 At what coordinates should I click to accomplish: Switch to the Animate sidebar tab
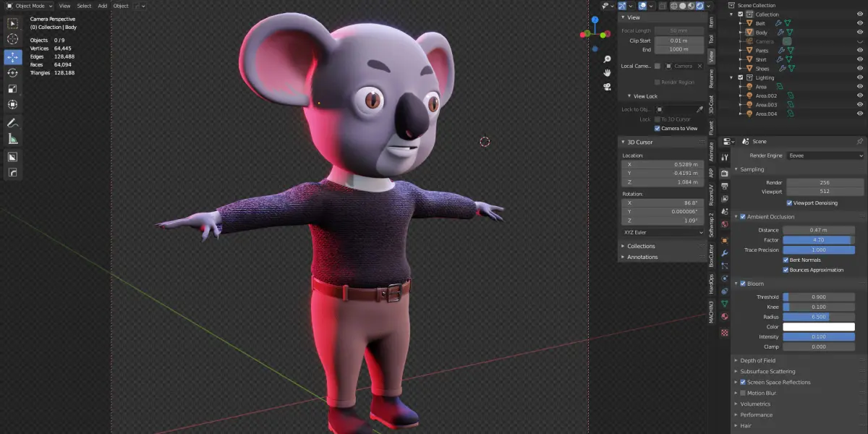tap(711, 153)
